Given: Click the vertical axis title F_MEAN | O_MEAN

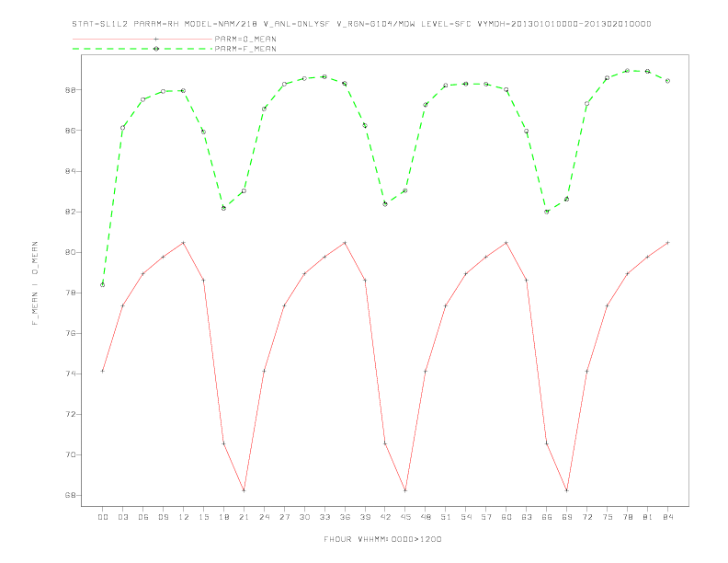Looking at the screenshot, I should 35,283.
